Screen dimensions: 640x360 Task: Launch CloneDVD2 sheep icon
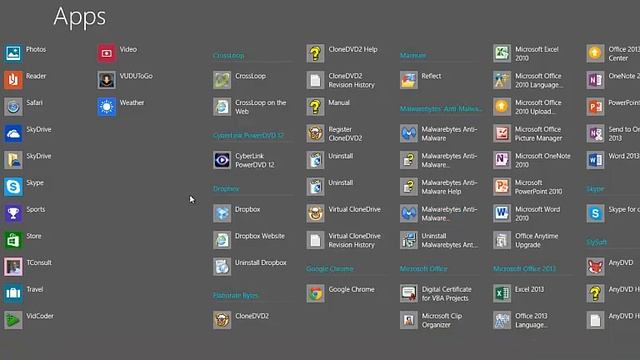(222, 320)
